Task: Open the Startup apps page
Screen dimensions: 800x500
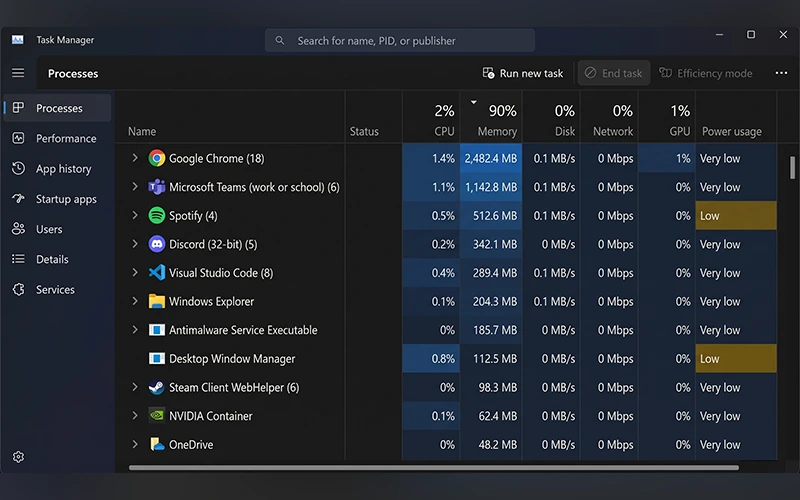Action: 57,198
